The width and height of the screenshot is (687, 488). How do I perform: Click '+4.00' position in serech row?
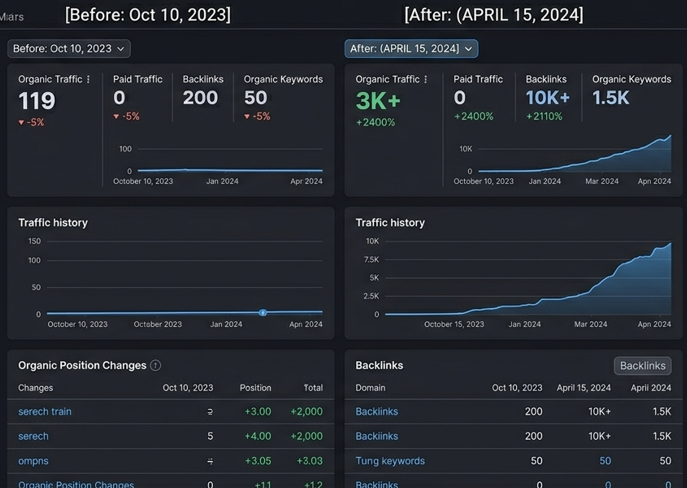pyautogui.click(x=258, y=436)
